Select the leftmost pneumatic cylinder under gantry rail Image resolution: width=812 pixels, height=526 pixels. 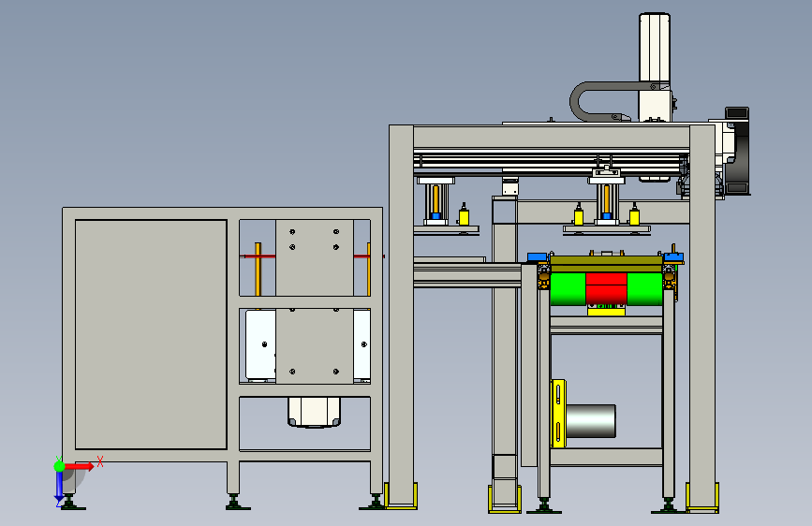[x=436, y=201]
